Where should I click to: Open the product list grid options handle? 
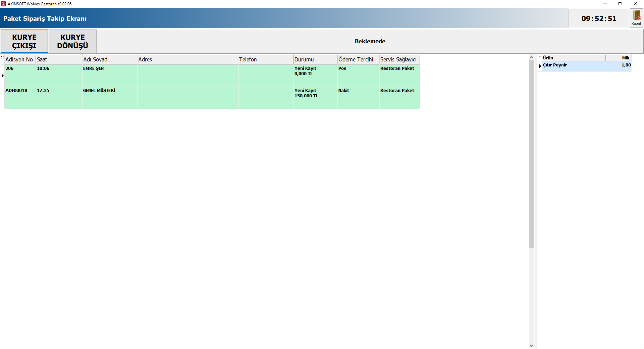pyautogui.click(x=540, y=57)
